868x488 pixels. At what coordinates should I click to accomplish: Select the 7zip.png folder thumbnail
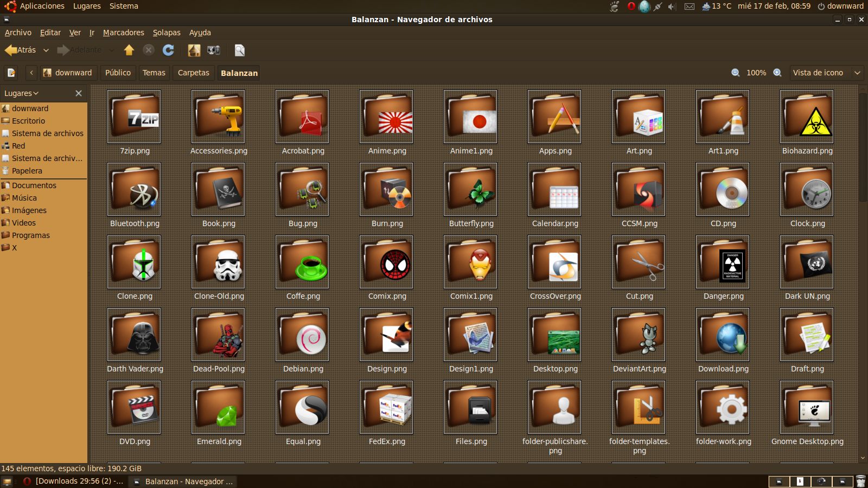tap(134, 117)
